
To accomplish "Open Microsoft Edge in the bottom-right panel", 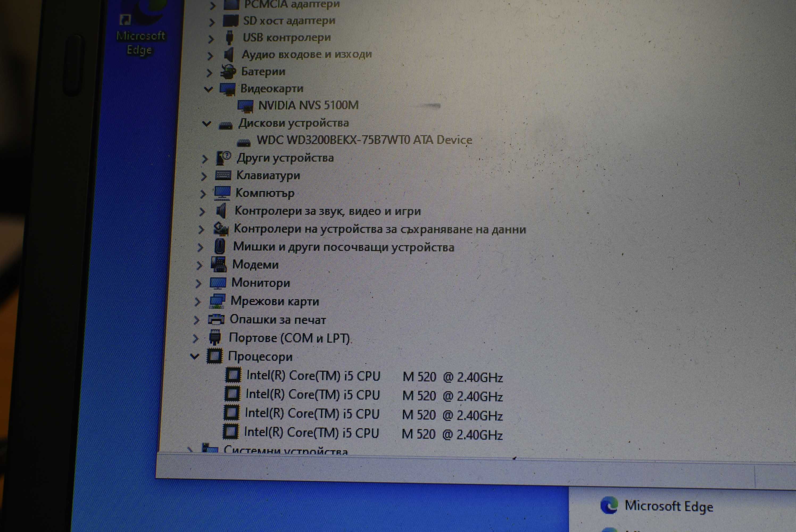I will coord(656,506).
